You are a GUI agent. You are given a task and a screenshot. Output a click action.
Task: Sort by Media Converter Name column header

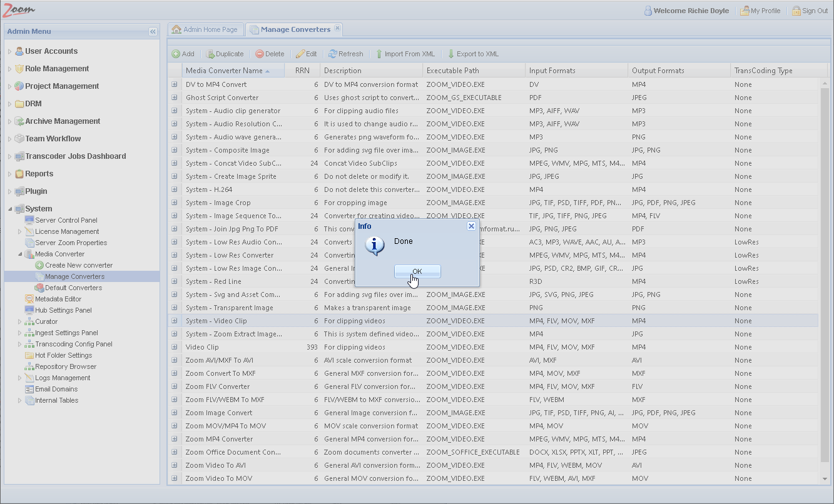point(233,71)
